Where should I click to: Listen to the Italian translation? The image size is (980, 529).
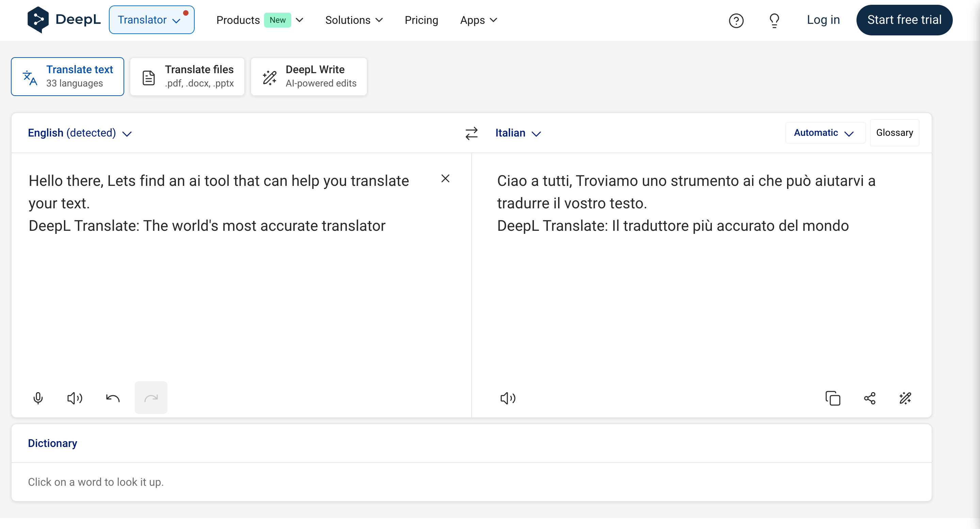click(508, 398)
